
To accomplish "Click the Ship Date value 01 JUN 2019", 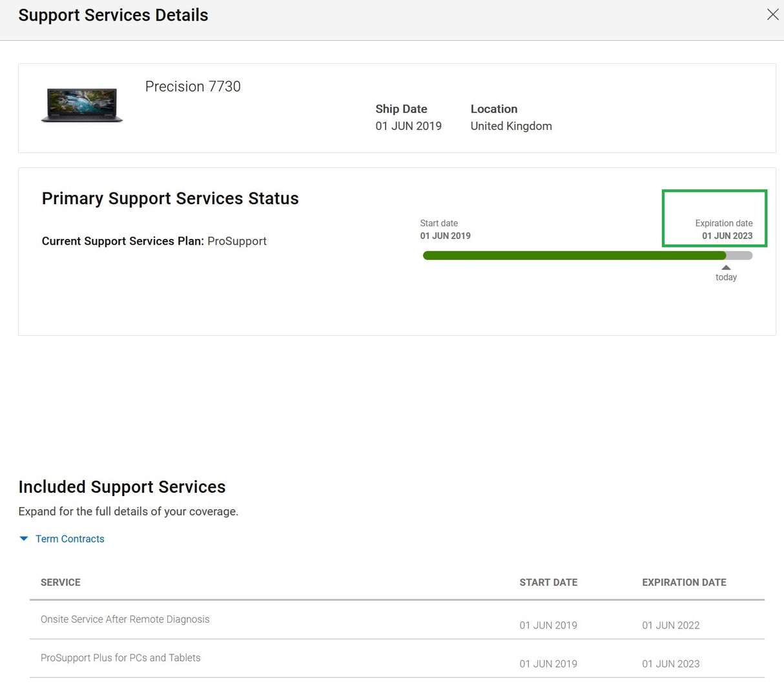I will point(409,126).
